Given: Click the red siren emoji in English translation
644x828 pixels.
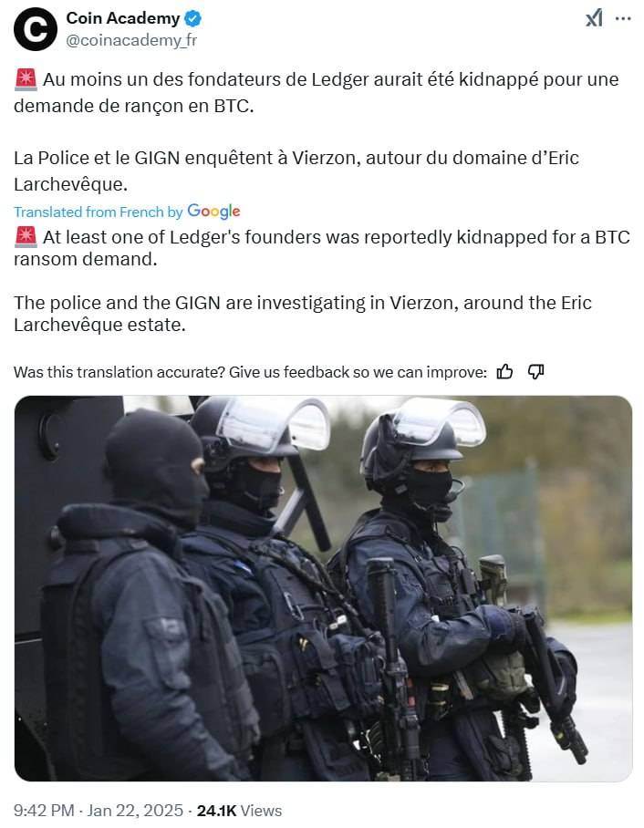Looking at the screenshot, I should coord(26,237).
